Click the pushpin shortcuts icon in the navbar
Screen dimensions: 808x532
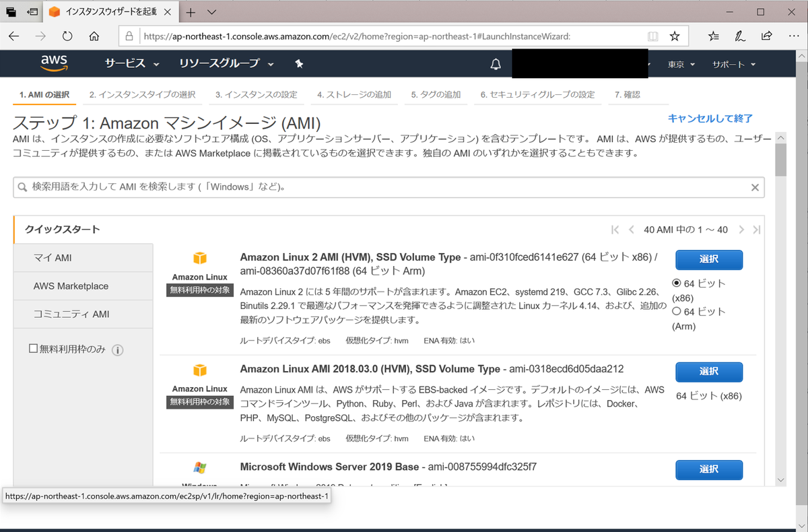pyautogui.click(x=298, y=63)
